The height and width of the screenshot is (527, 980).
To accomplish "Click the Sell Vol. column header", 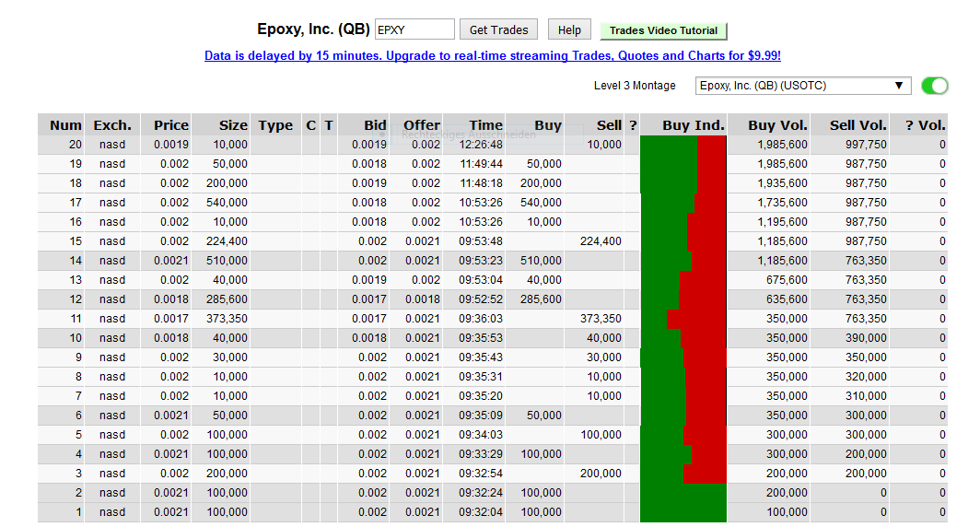I will 858,125.
